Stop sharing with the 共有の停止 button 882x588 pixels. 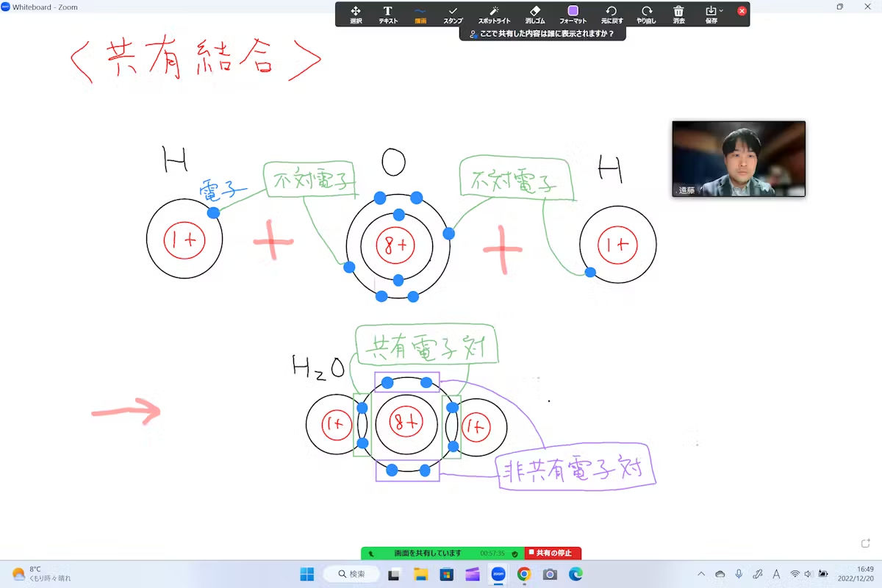(553, 553)
